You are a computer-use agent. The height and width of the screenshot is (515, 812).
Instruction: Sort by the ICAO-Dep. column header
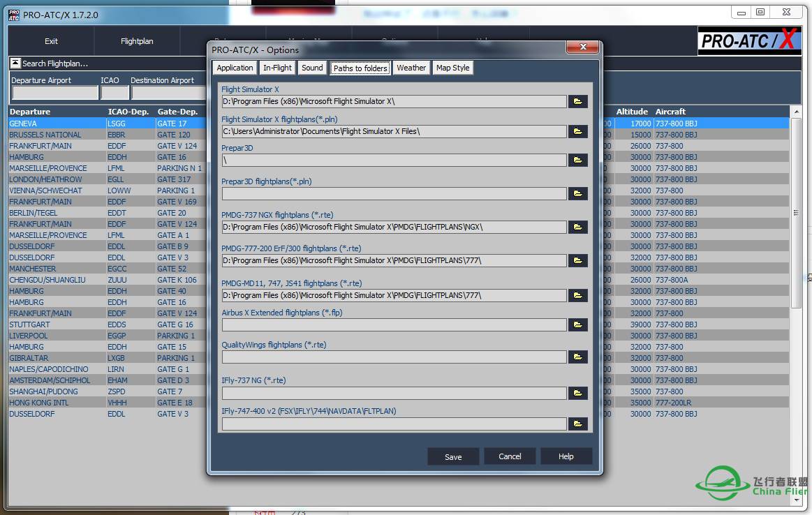click(128, 111)
